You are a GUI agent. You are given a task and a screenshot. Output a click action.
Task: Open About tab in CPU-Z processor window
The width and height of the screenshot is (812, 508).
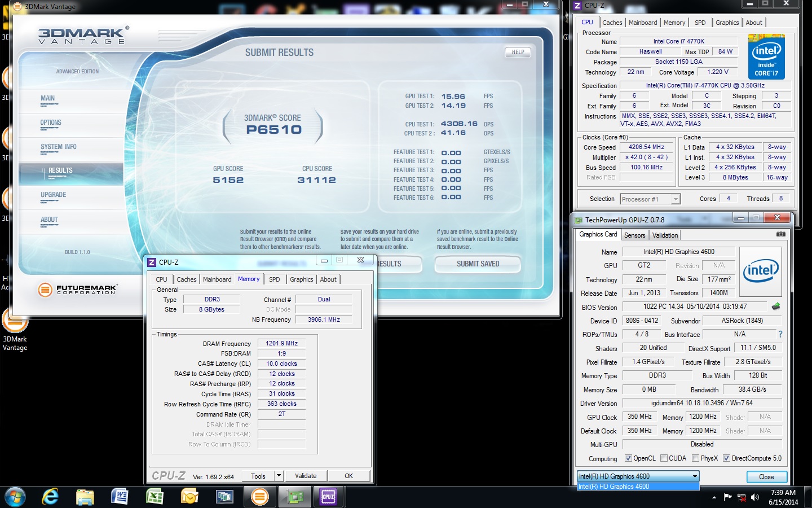click(x=754, y=23)
